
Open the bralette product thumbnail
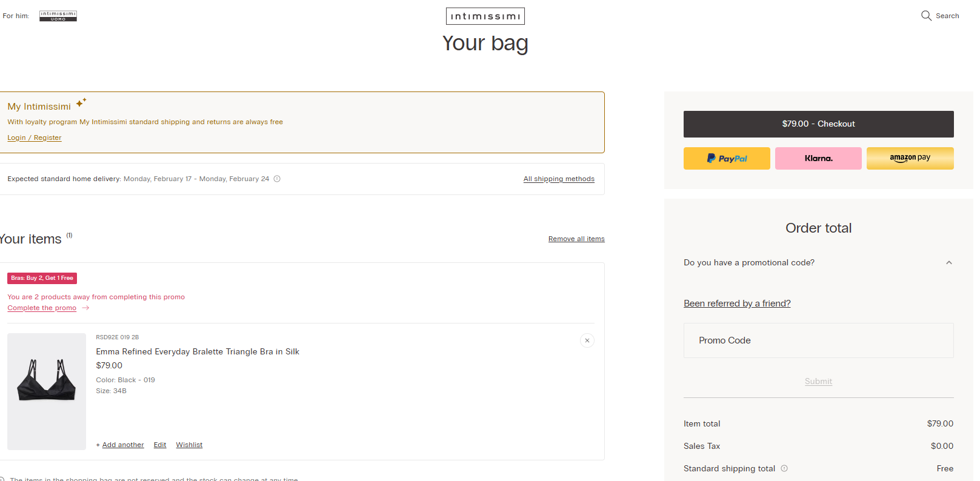(47, 391)
